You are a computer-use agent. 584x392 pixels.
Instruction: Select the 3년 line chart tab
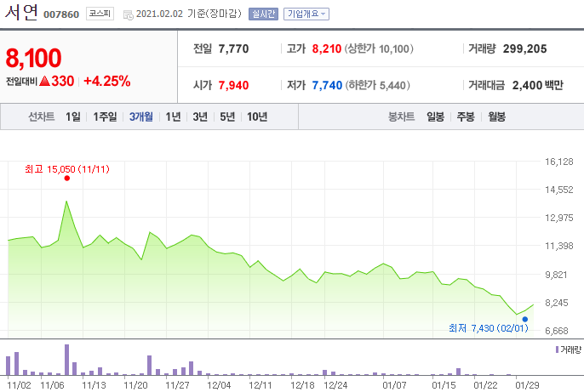[200, 116]
